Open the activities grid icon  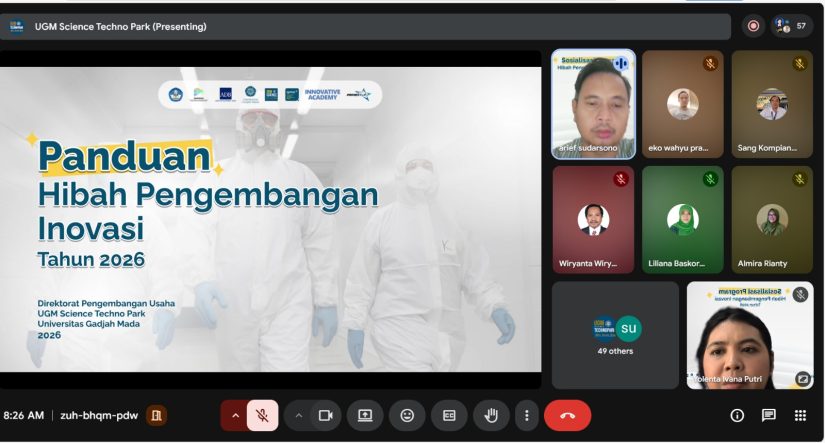click(800, 415)
